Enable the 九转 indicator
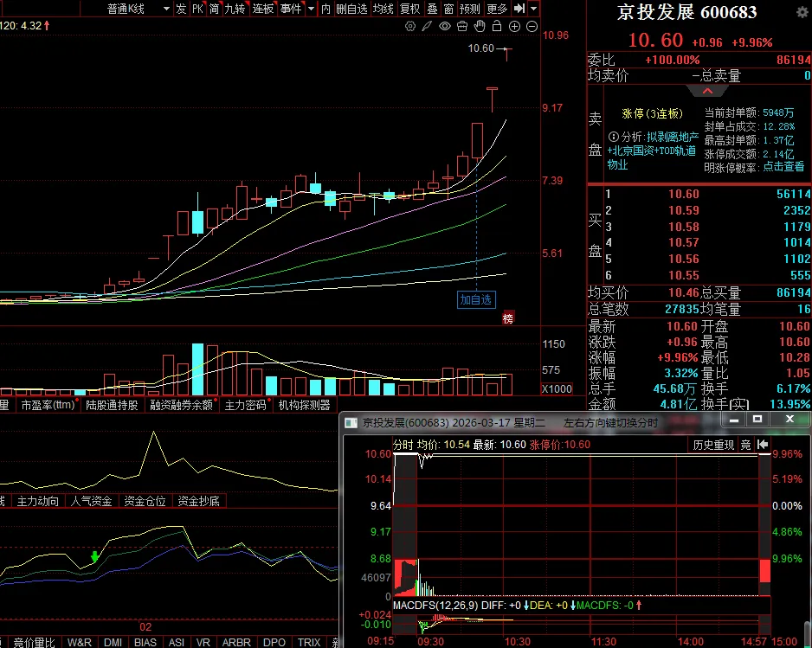The image size is (812, 648). pos(235,9)
